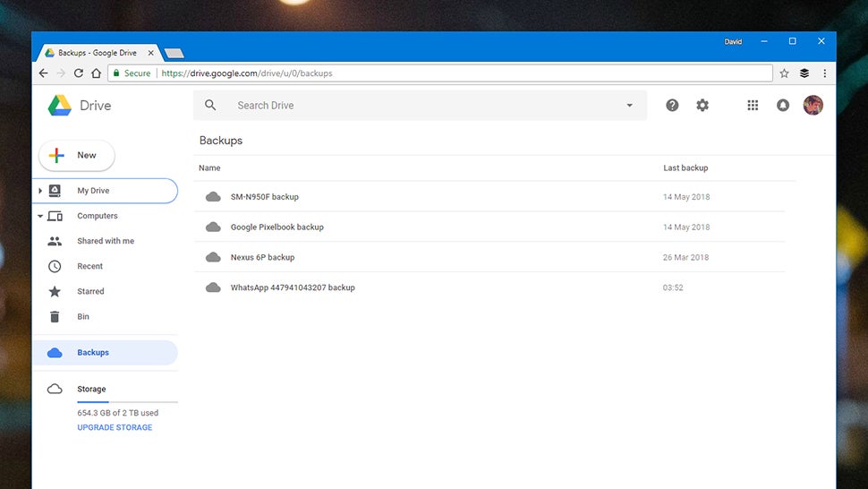Click the 03:52 backup time
868x489 pixels.
pyautogui.click(x=673, y=287)
